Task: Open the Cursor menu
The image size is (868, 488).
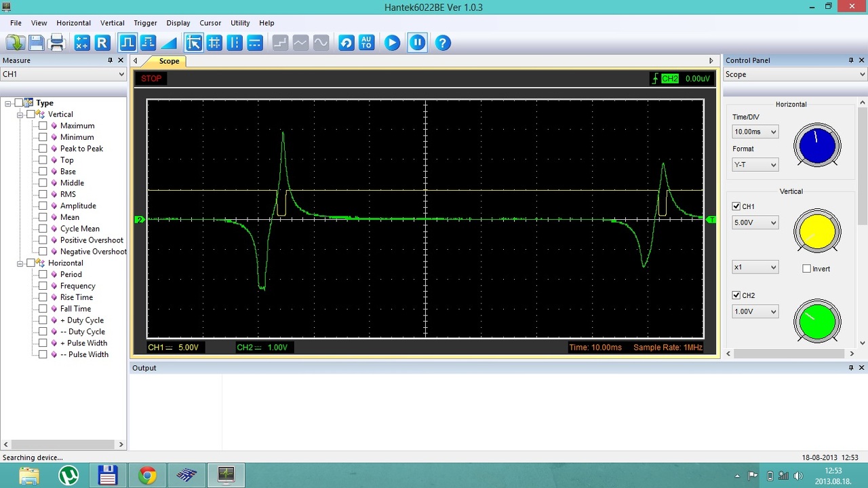Action: (210, 23)
